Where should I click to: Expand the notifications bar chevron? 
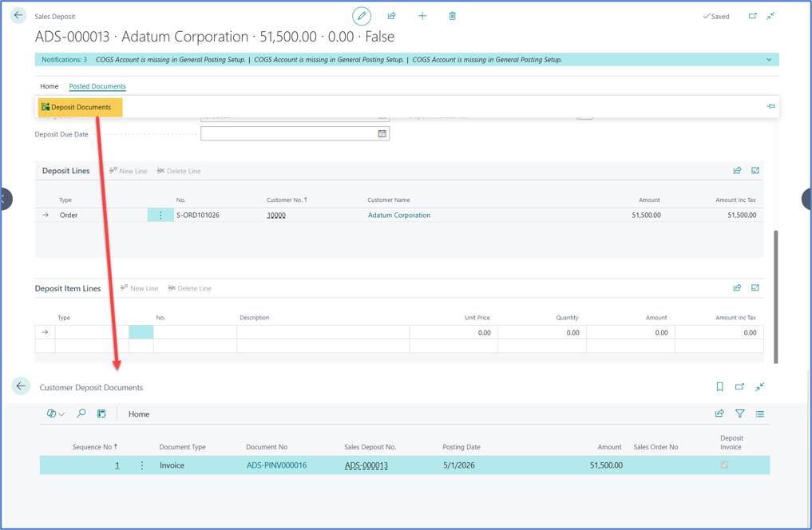[769, 60]
